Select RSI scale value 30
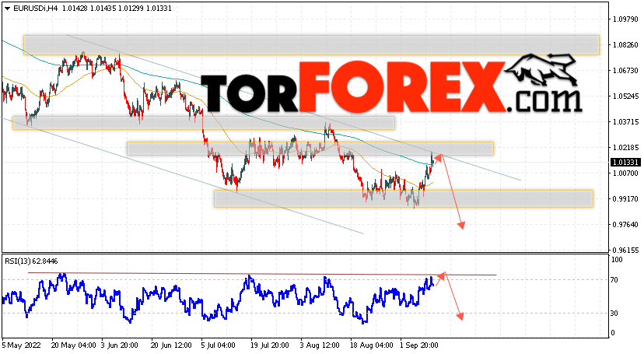This screenshot has height=354, width=644. click(614, 314)
